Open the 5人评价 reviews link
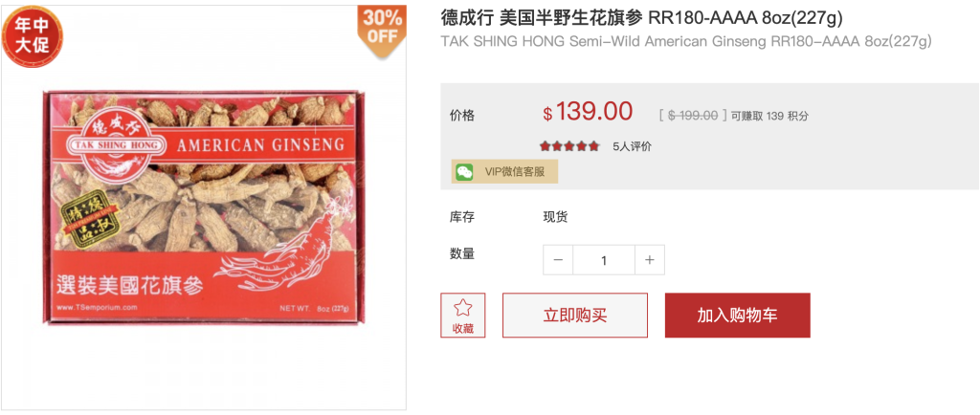Image resolution: width=980 pixels, height=415 pixels. [x=632, y=146]
